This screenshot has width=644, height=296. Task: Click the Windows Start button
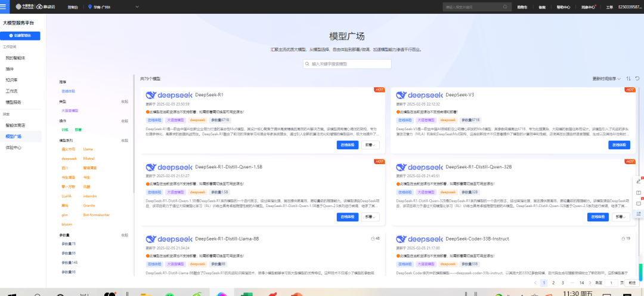click(12, 294)
